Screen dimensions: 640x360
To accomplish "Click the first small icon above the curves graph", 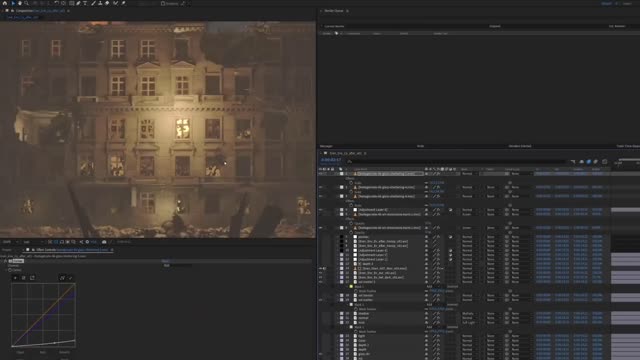I will coord(15,278).
